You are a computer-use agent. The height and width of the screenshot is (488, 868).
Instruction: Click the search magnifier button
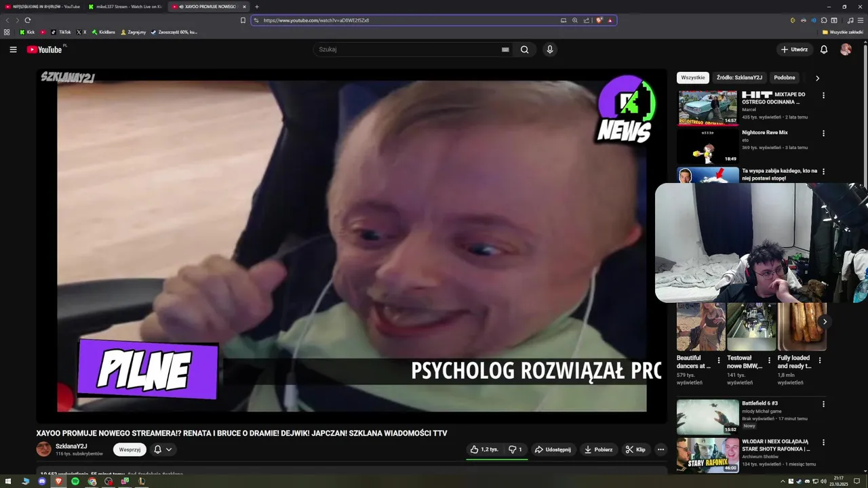tap(524, 49)
